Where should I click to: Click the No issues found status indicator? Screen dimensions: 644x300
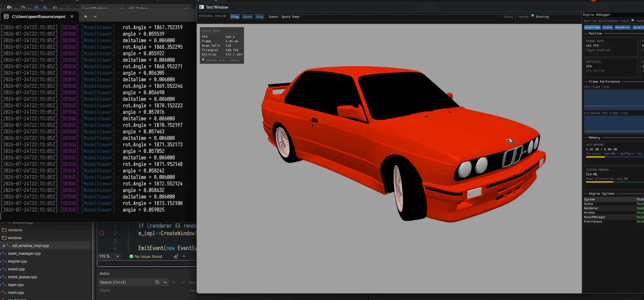[x=146, y=256]
